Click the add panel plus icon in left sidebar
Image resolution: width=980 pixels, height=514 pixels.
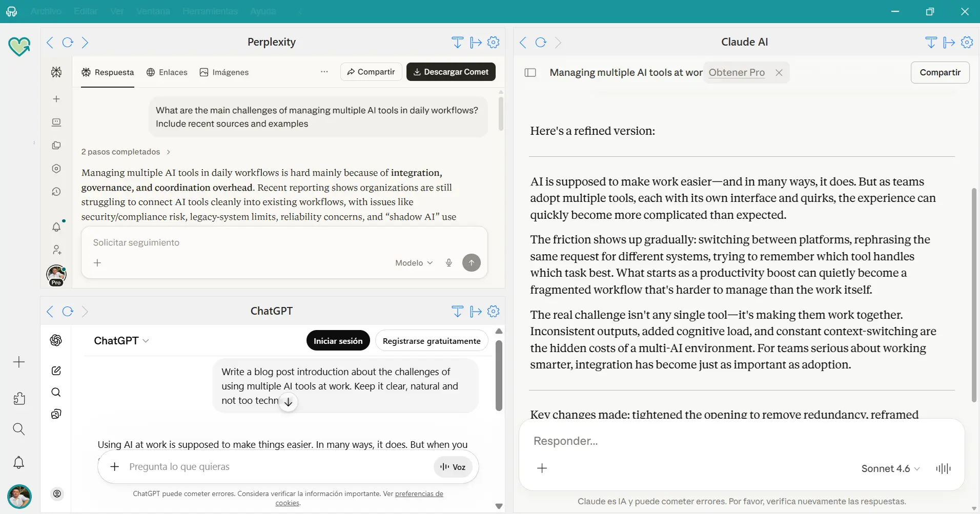pos(19,362)
